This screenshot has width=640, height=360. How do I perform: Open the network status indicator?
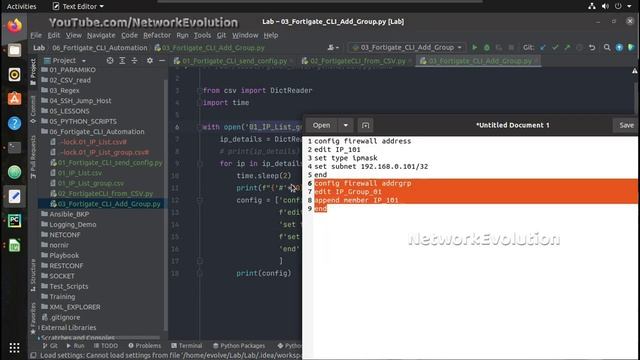point(591,6)
